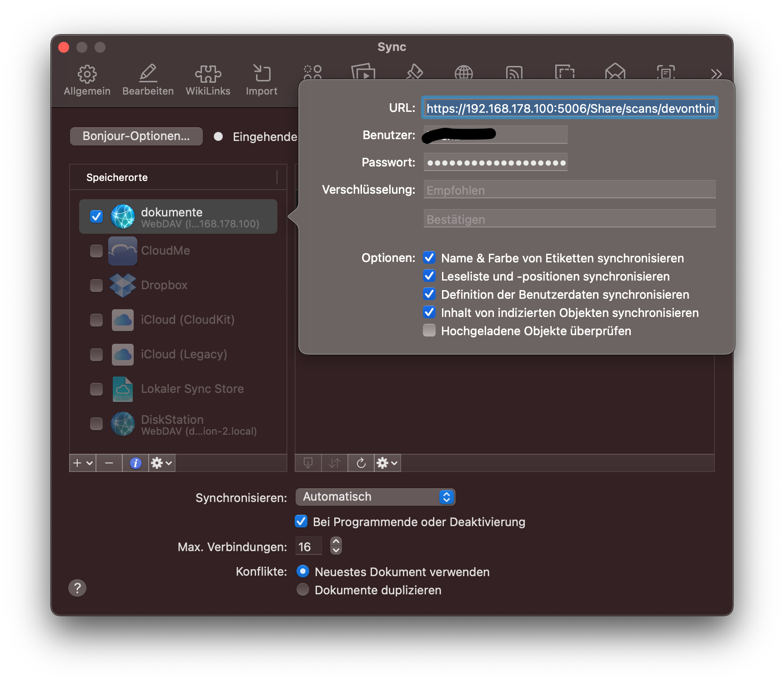Click the download database icon
The height and width of the screenshot is (683, 784).
[x=308, y=463]
